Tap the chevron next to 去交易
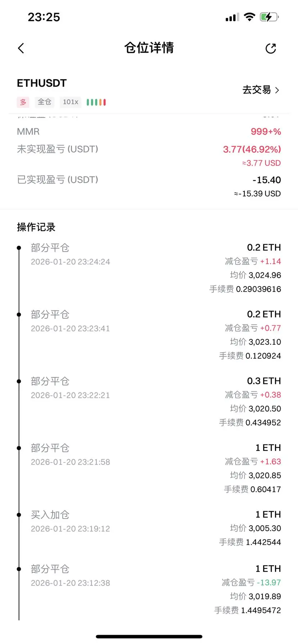 point(277,90)
